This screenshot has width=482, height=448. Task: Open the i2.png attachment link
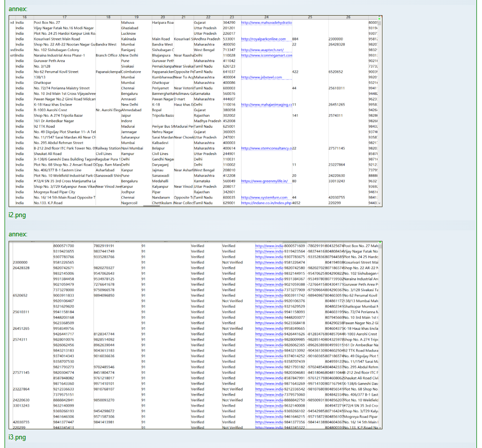[x=17, y=215]
